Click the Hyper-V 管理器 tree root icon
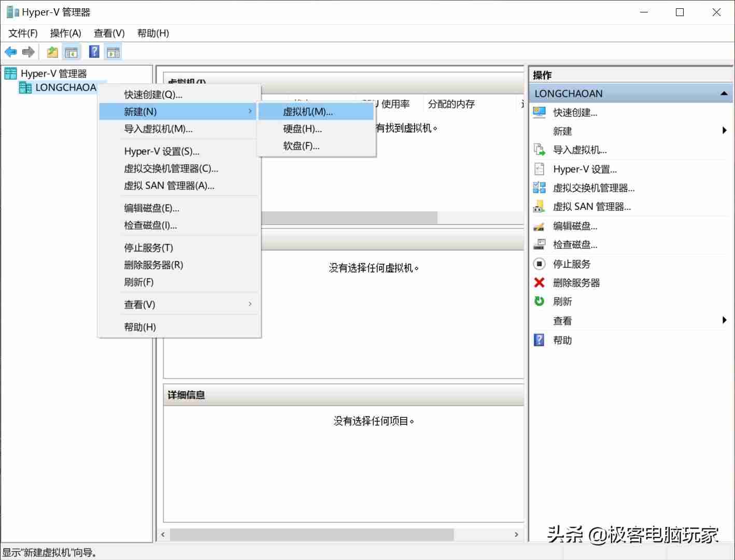This screenshot has height=560, width=735. [11, 74]
